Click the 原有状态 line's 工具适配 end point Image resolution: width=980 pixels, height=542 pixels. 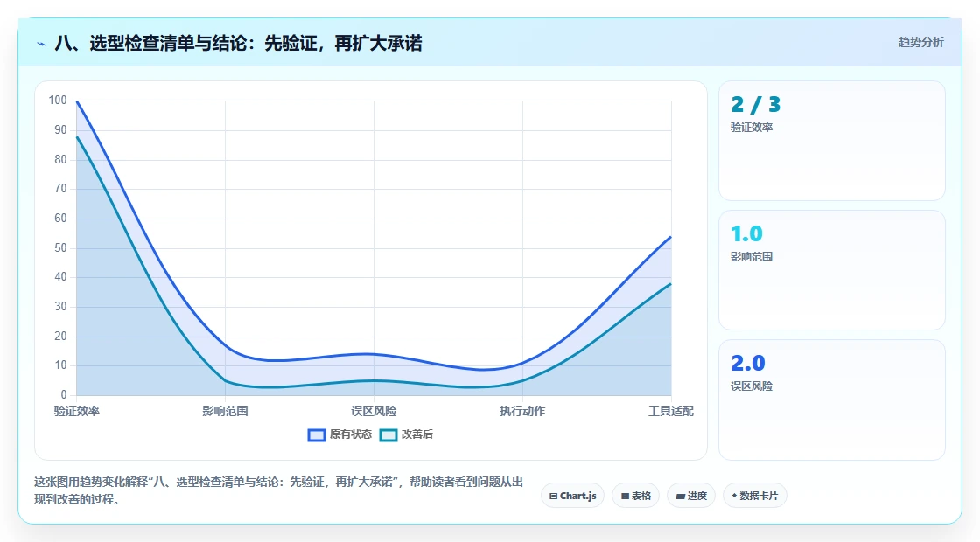[x=670, y=237]
